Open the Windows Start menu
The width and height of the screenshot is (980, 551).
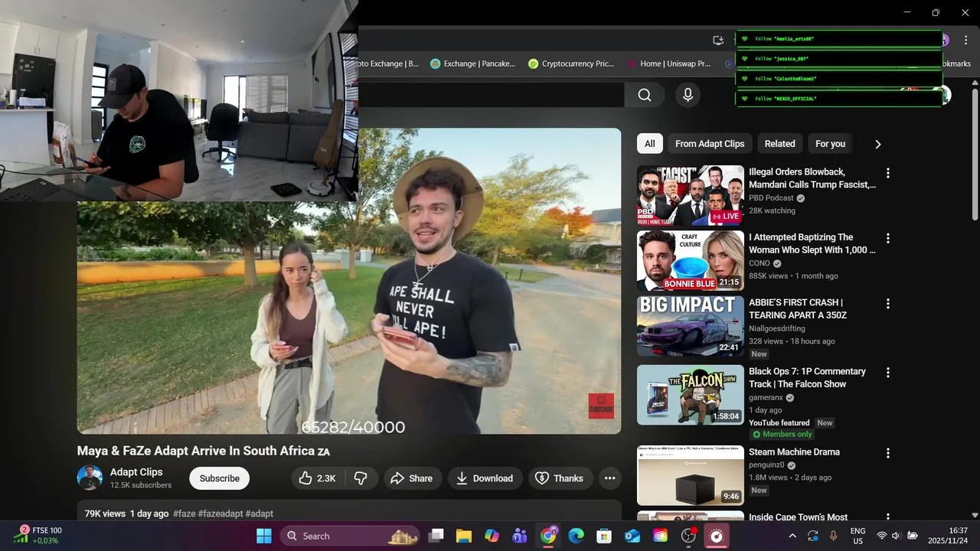[x=264, y=536]
